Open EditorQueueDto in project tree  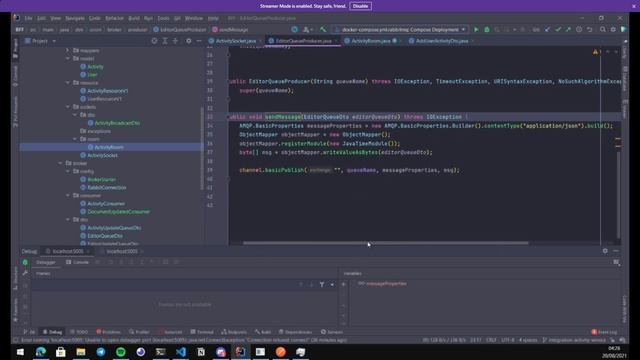pos(105,236)
